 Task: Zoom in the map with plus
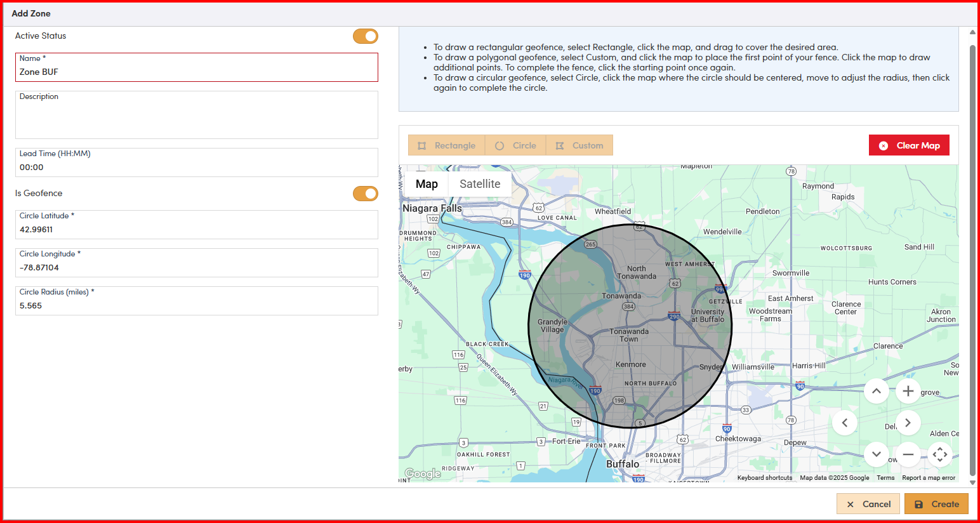[x=908, y=391]
